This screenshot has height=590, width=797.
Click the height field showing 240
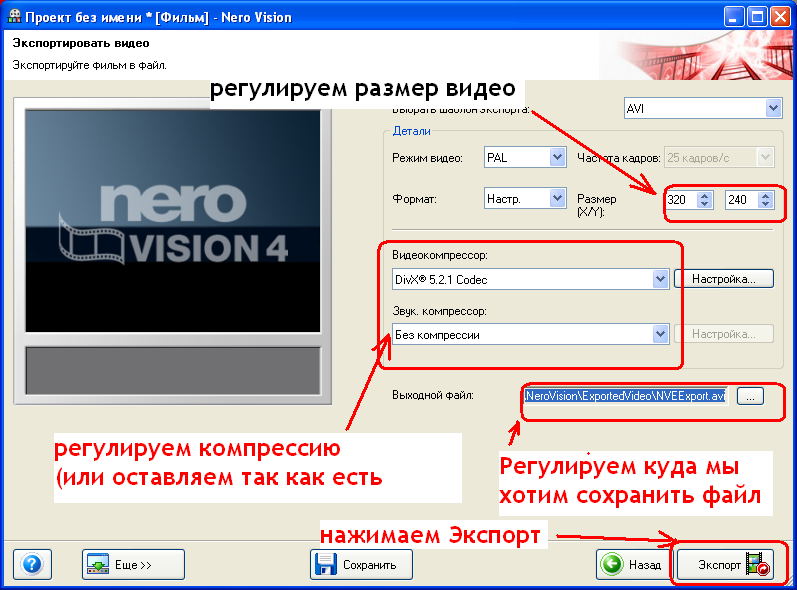(x=742, y=199)
